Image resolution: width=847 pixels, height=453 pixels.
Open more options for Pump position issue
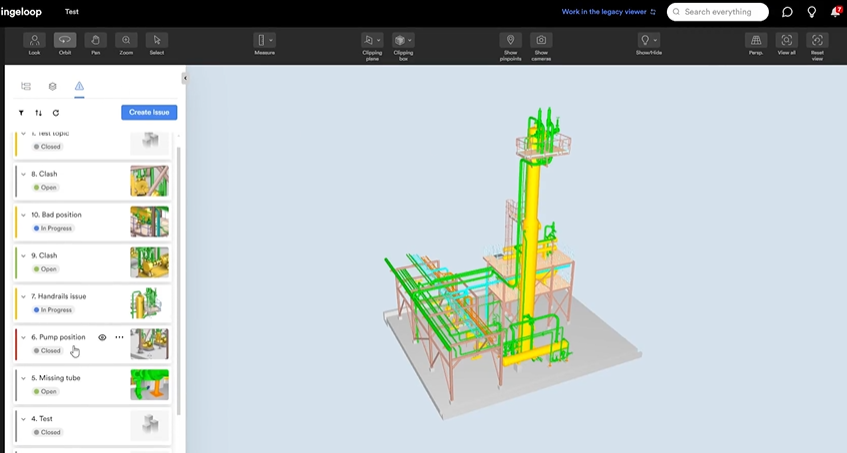click(x=119, y=337)
